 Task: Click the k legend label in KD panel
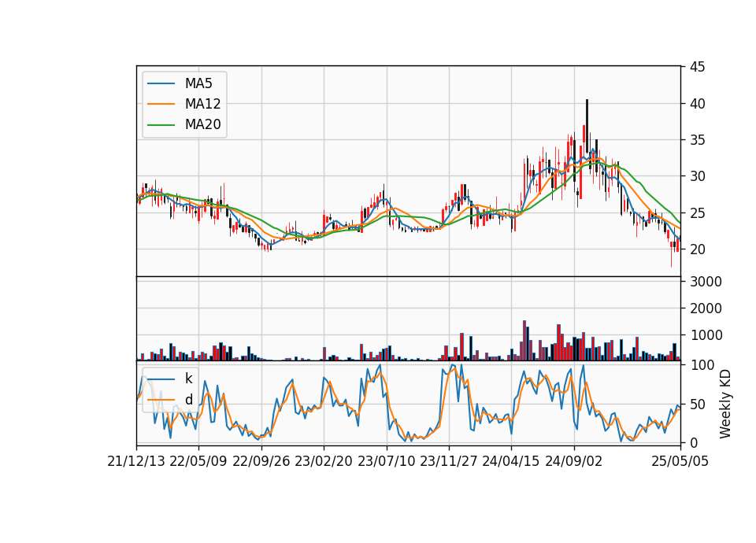coord(188,379)
